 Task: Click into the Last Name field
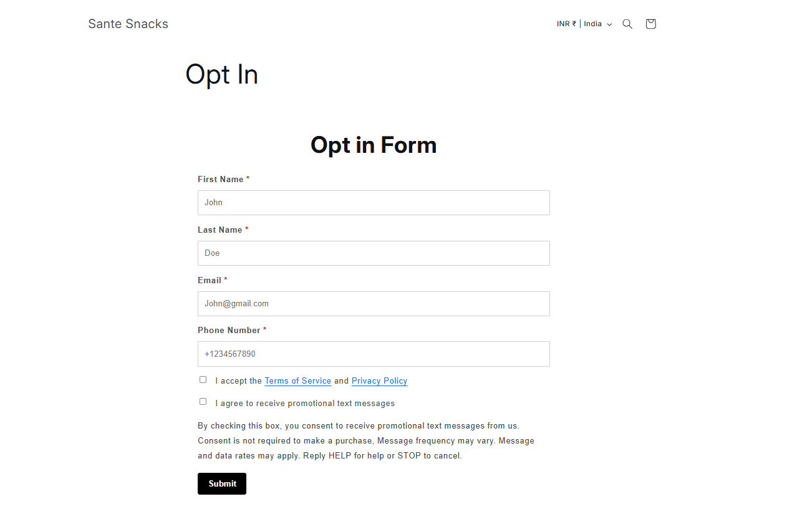374,253
